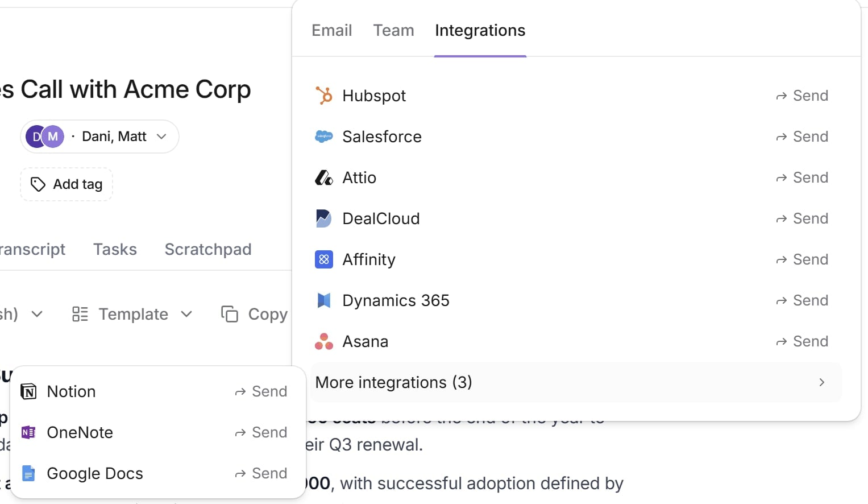This screenshot has height=504, width=868.
Task: Open the language dropdown chevron before Template
Action: click(37, 314)
